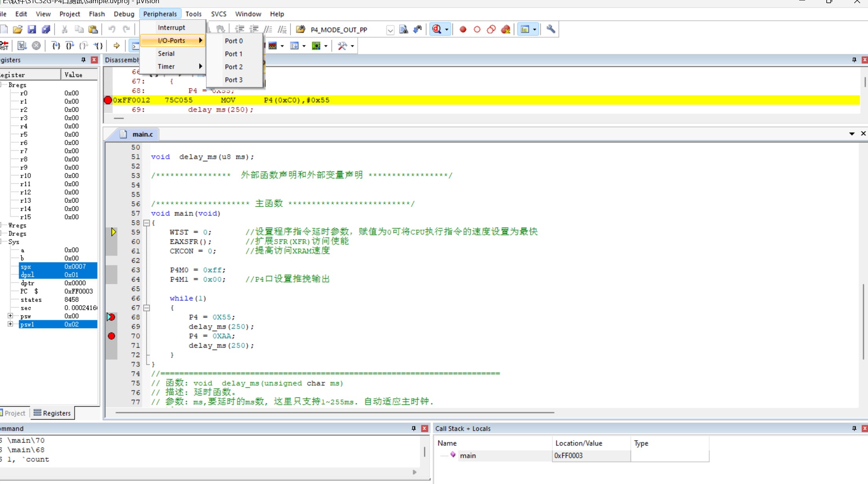Click the Configuration wrench icon

click(551, 29)
